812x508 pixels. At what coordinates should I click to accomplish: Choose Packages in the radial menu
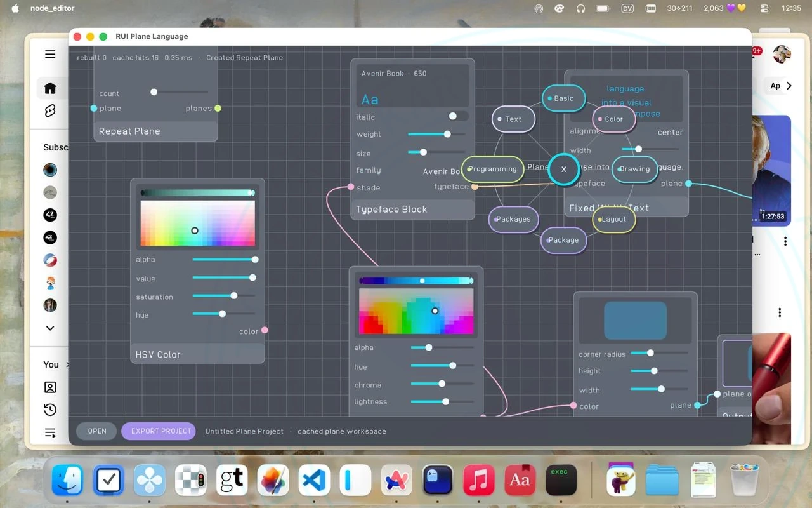(x=513, y=219)
